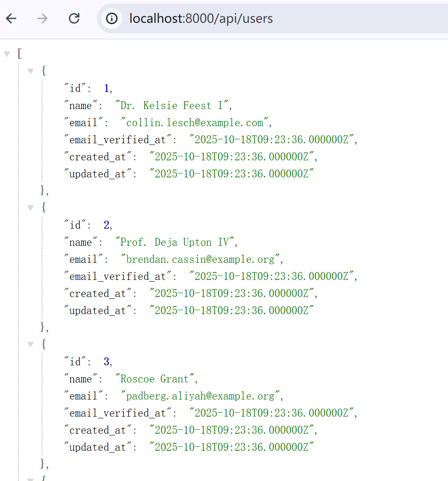
Task: Collapse the root JSON array
Action: point(7,54)
